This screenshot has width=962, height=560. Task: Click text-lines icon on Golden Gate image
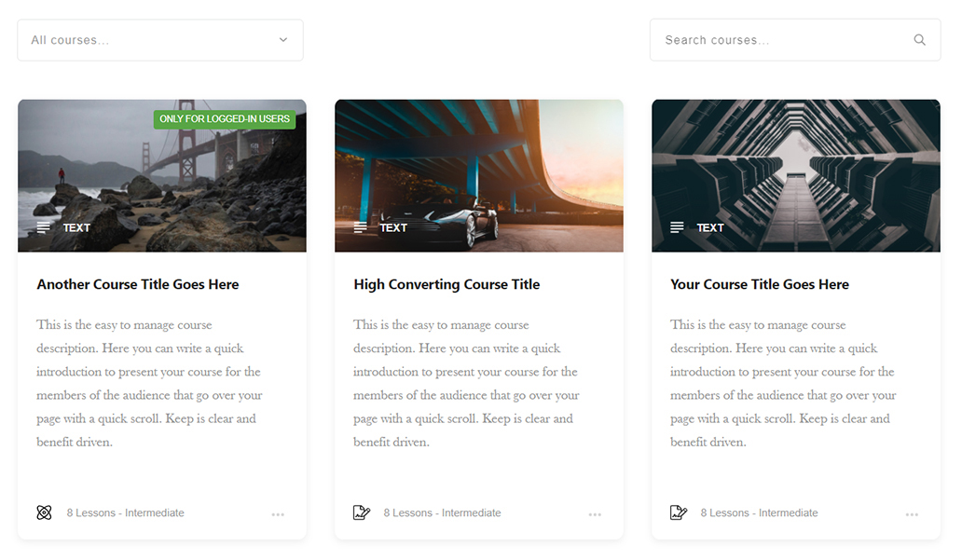(44, 227)
